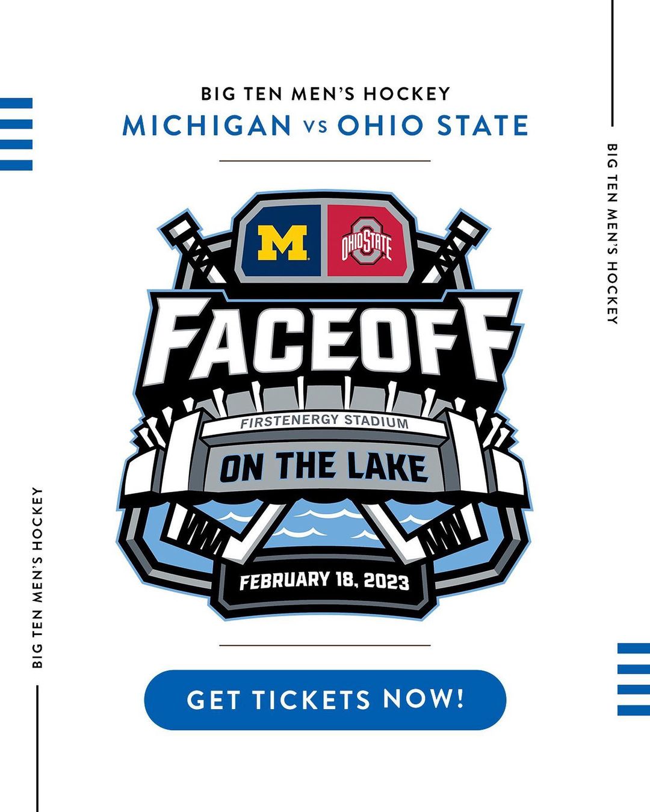Select the MICHIGAN title text
Screen dimensions: 650x812
coord(207,126)
